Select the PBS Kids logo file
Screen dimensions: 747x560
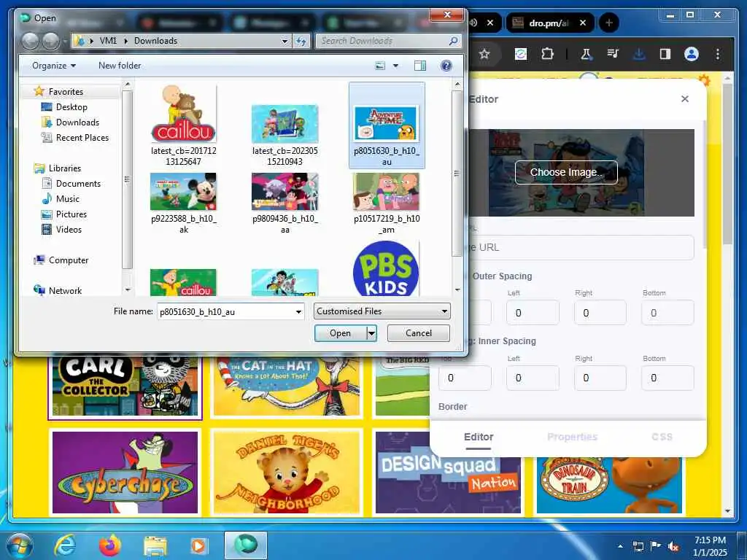[x=386, y=268]
